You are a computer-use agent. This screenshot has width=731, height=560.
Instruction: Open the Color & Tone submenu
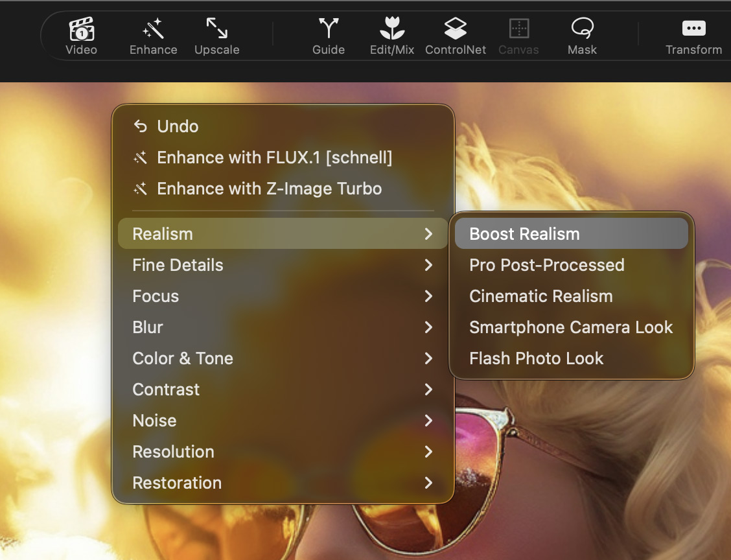coord(282,358)
